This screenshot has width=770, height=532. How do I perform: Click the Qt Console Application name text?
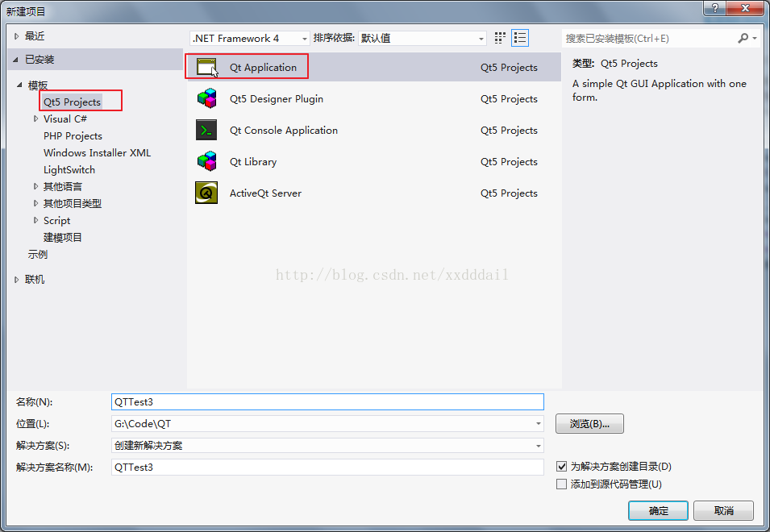(284, 130)
